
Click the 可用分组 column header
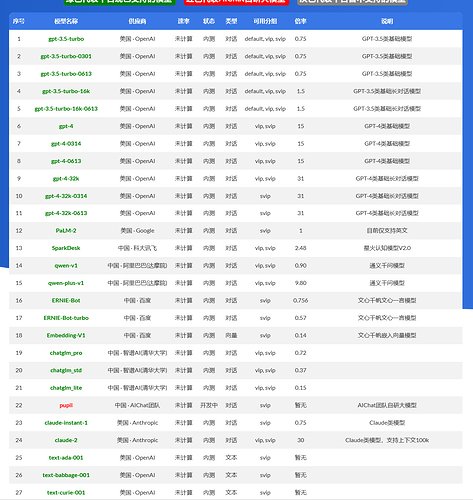coord(265,21)
